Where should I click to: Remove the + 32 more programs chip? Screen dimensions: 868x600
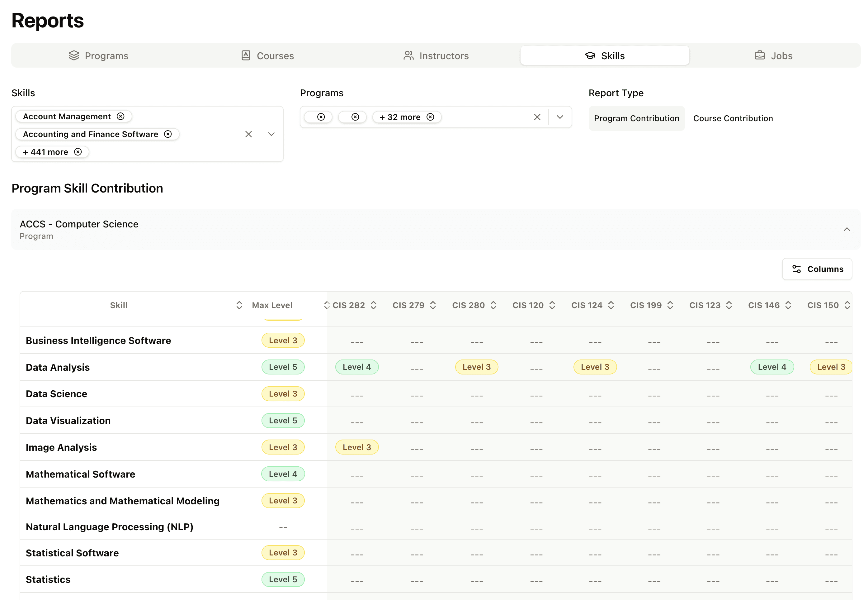[x=430, y=117]
